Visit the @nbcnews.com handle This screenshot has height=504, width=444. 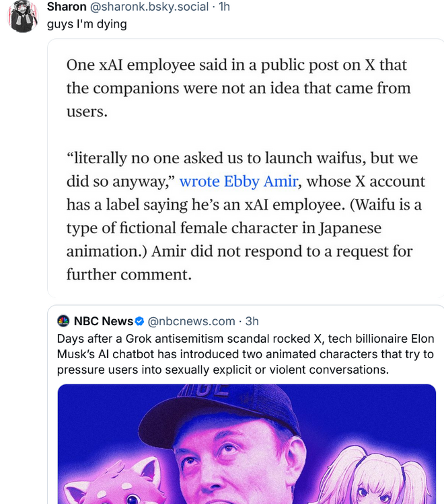(191, 321)
